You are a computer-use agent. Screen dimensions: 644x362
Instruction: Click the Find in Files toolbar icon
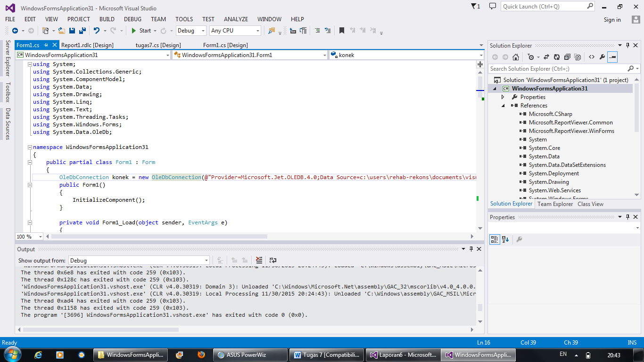tap(272, 31)
